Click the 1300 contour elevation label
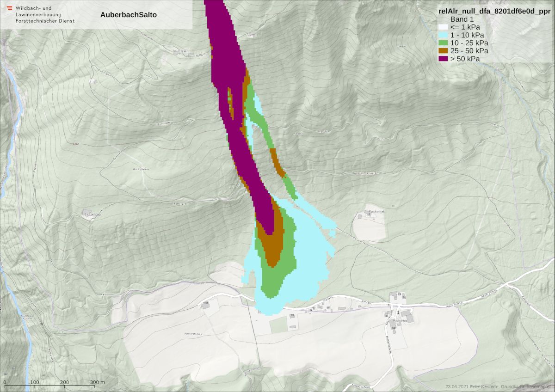The image size is (555, 392). click(x=75, y=144)
